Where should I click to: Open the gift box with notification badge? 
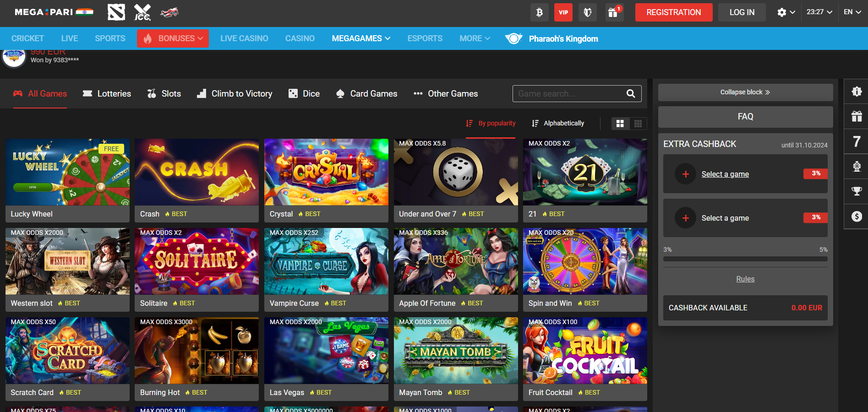pos(614,12)
